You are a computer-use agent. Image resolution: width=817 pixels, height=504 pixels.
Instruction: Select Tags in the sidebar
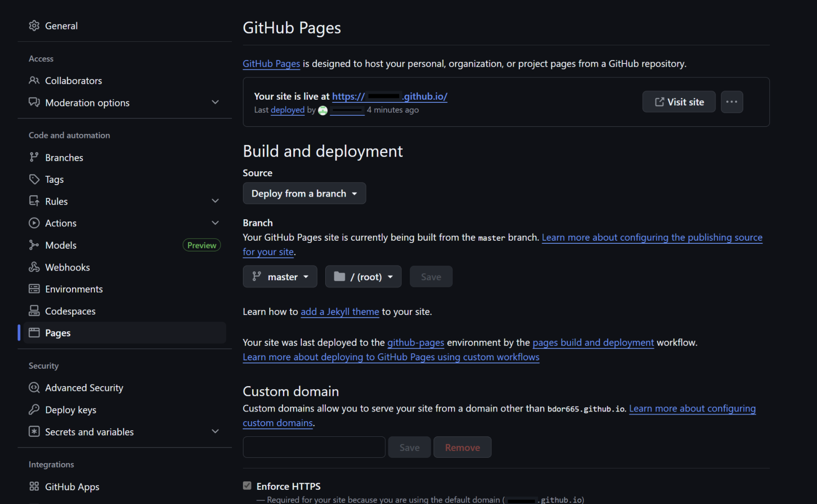[x=54, y=179]
